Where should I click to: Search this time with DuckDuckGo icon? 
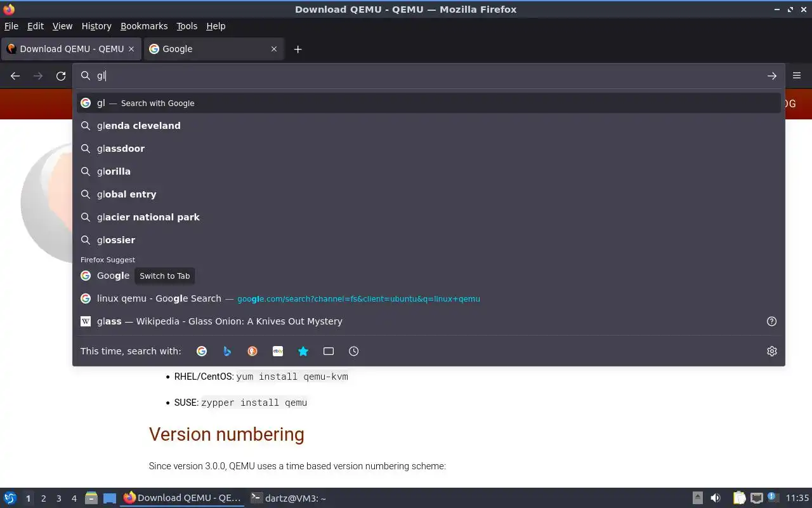(x=252, y=351)
